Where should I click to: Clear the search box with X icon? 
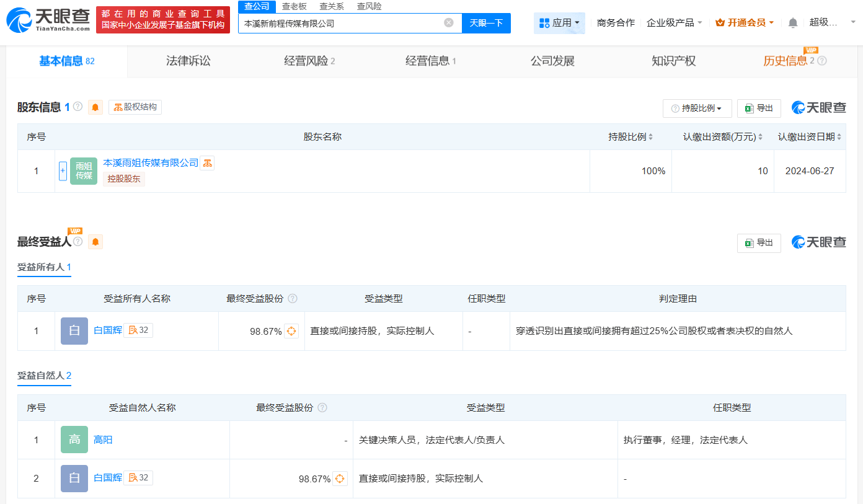coord(448,23)
